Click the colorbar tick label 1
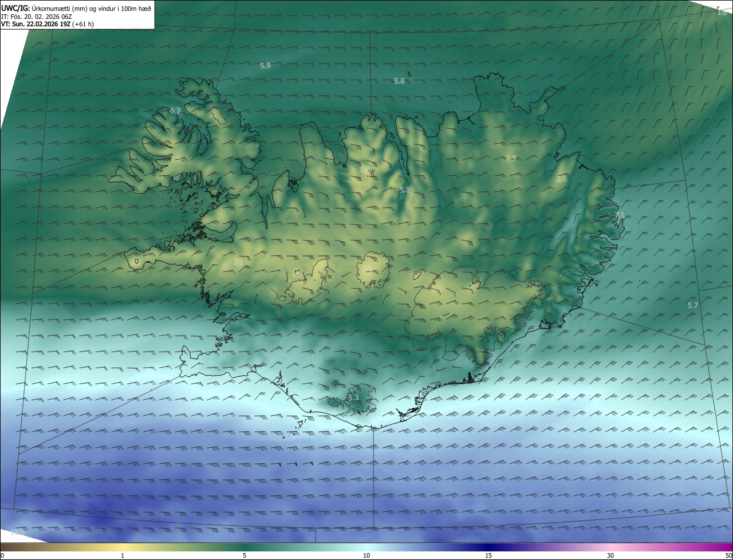This screenshot has height=560, width=733. click(x=123, y=556)
